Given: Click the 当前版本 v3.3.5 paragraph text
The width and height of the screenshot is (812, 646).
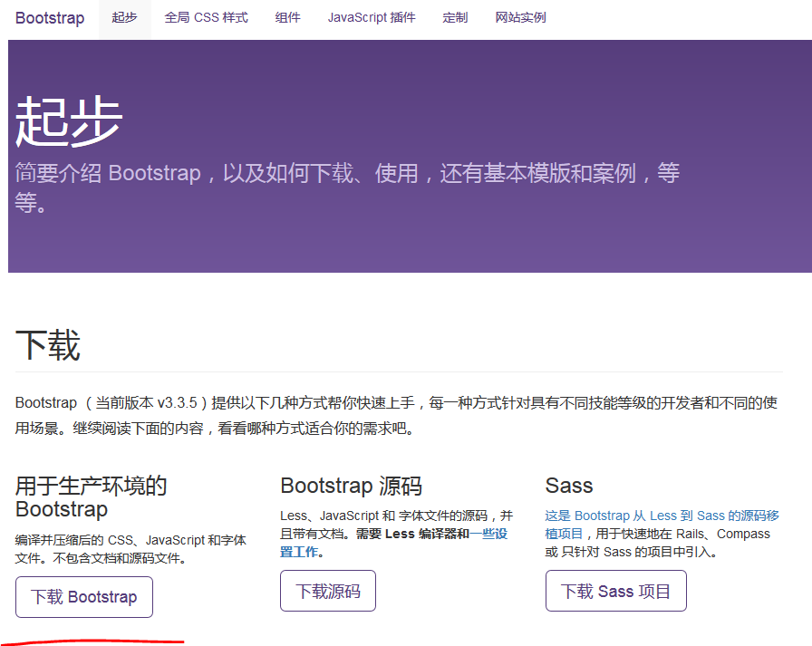Looking at the screenshot, I should [396, 415].
